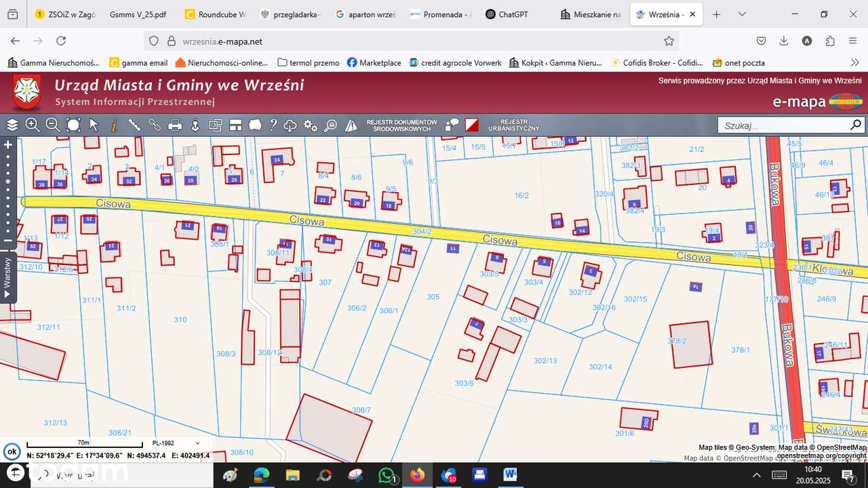This screenshot has width=868, height=488.
Task: Expand the Warstwy layers side panel
Action: (8, 277)
